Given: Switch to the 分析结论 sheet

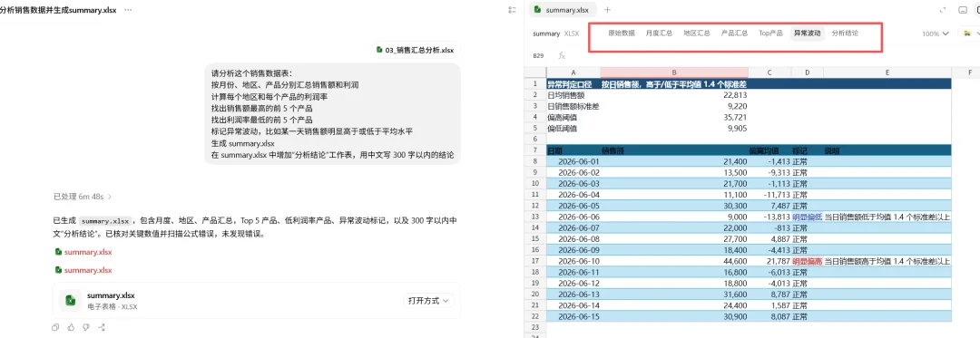Looking at the screenshot, I should coord(845,33).
